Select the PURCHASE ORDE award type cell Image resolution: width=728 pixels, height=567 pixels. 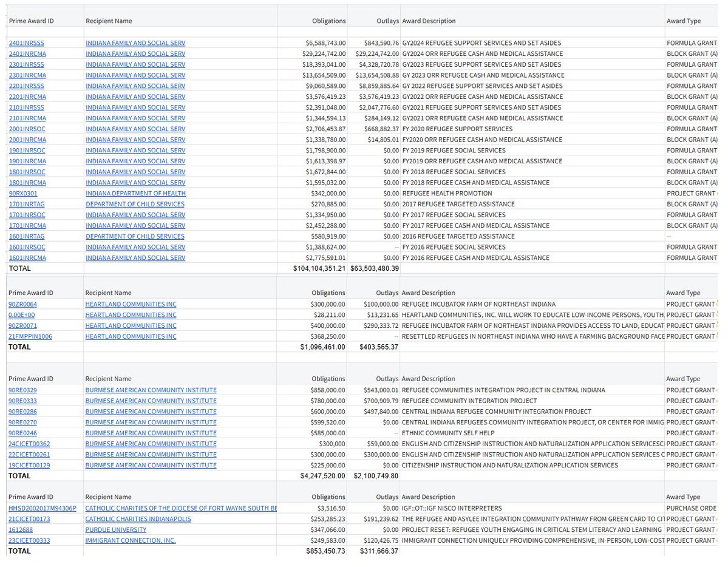point(691,508)
